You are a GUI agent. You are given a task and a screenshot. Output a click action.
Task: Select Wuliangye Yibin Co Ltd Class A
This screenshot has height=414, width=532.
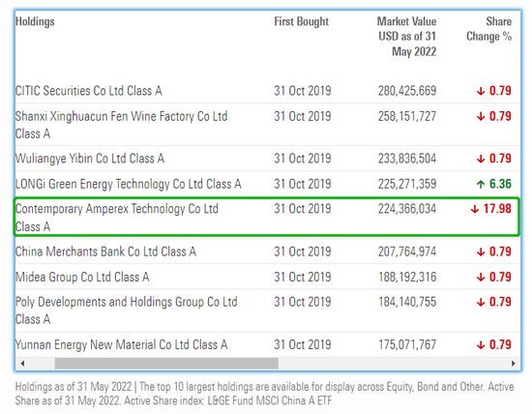(90, 159)
